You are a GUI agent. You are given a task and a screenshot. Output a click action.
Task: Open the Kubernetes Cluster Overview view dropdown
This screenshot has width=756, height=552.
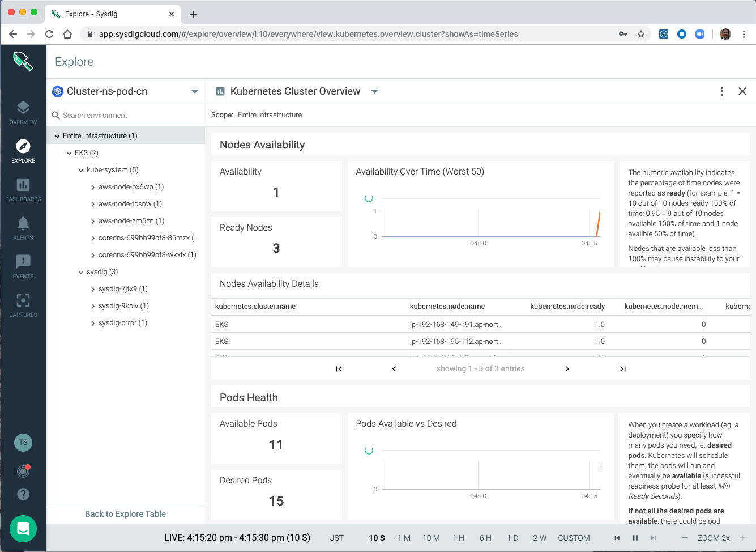point(374,91)
